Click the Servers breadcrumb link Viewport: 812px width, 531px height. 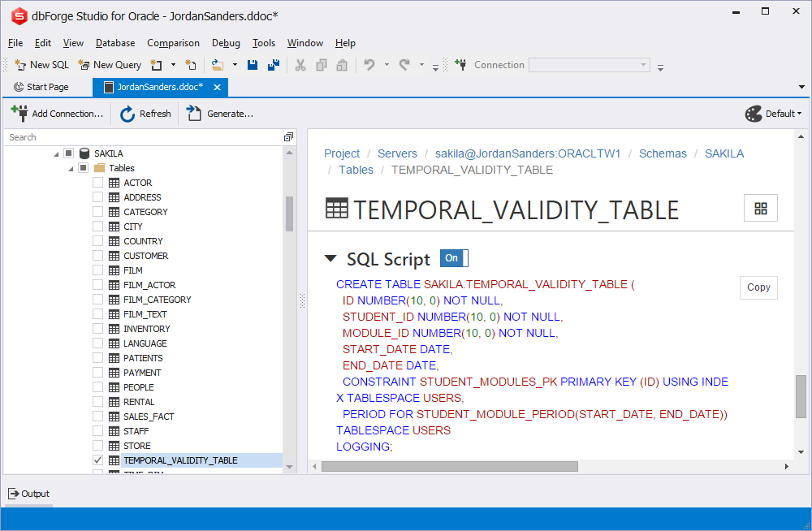397,153
